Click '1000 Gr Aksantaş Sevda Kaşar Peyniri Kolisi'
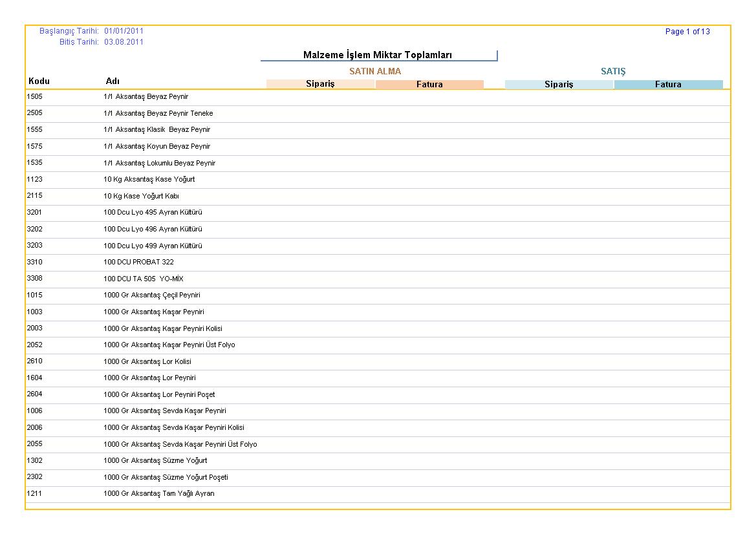Viewport: 756px width, 534px height. pyautogui.click(x=173, y=427)
